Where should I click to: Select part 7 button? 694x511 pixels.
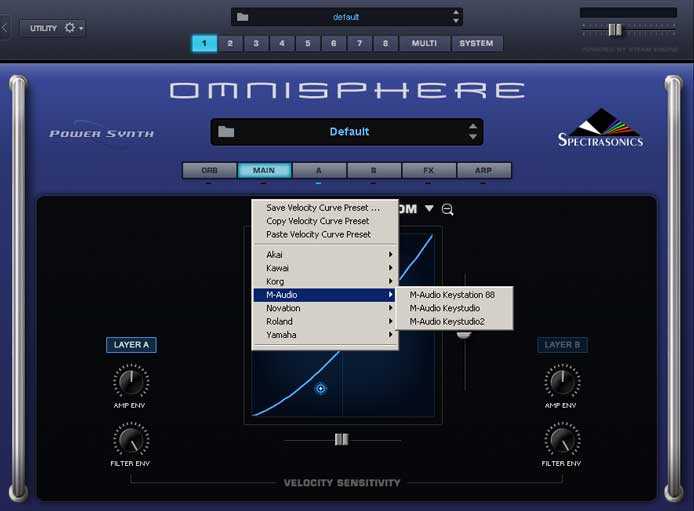pos(359,43)
